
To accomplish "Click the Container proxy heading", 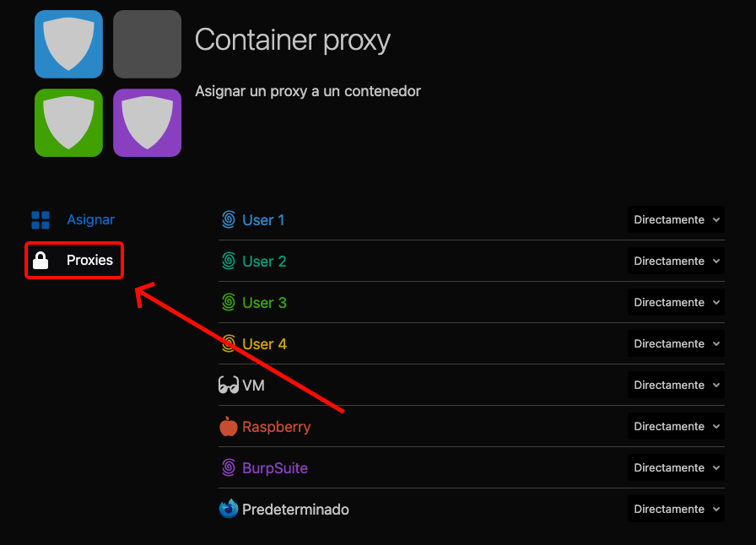I will pos(293,40).
